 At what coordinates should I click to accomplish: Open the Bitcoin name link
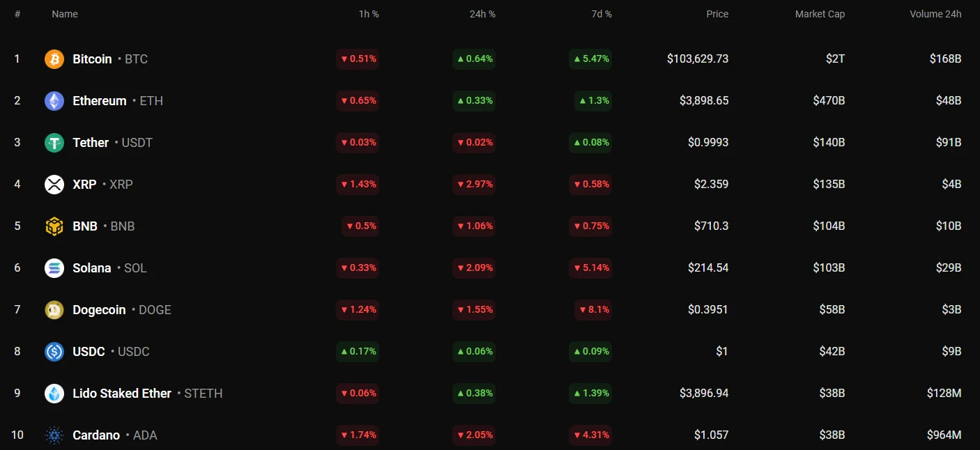click(x=92, y=59)
